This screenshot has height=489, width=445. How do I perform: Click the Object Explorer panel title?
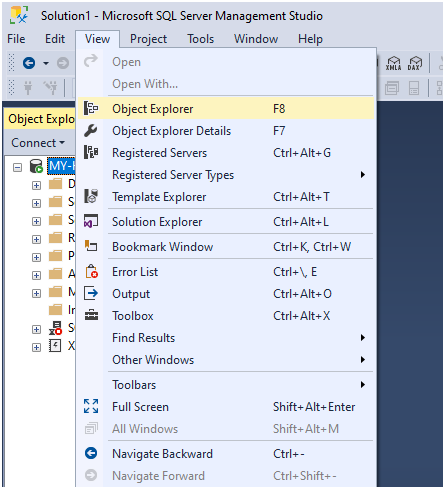tap(41, 119)
